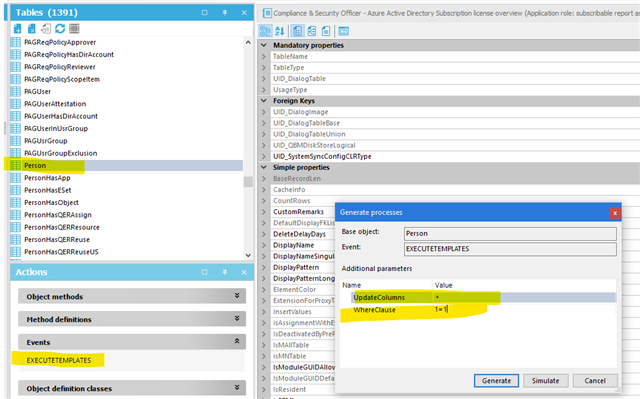This screenshot has height=399, width=640.
Task: Select the PersonHasESet table
Action: click(x=48, y=190)
